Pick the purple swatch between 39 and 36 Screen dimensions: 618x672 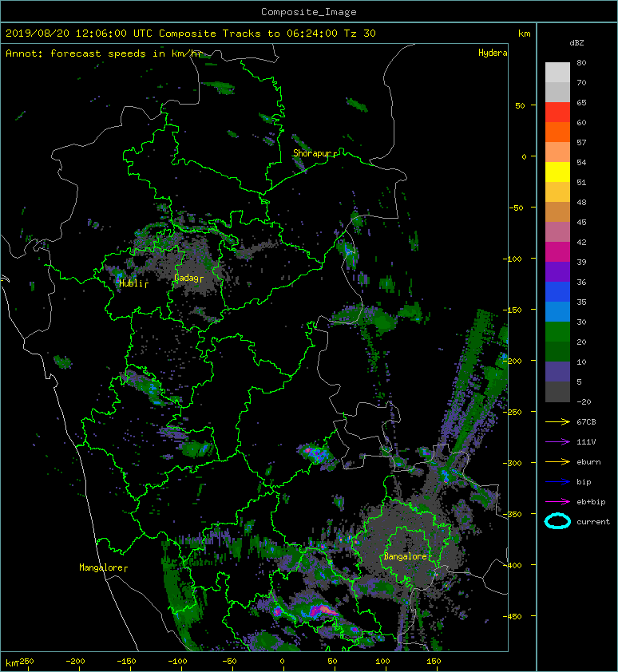click(x=557, y=271)
